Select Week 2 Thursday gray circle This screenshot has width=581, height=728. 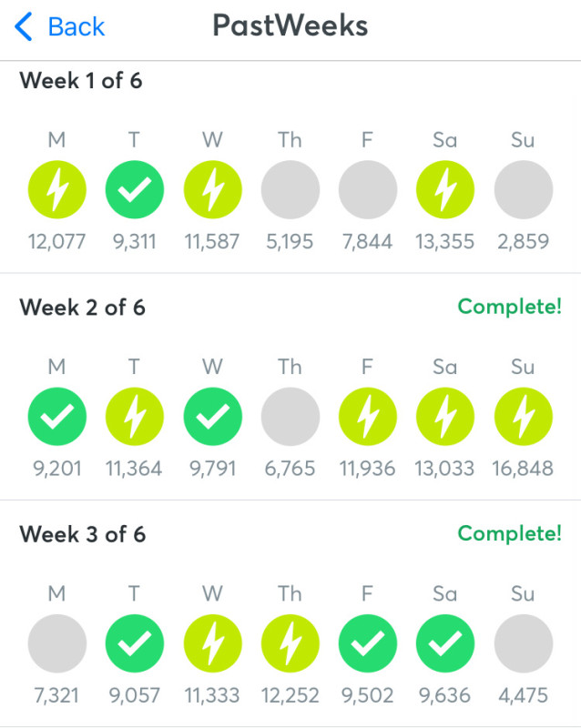(x=290, y=417)
